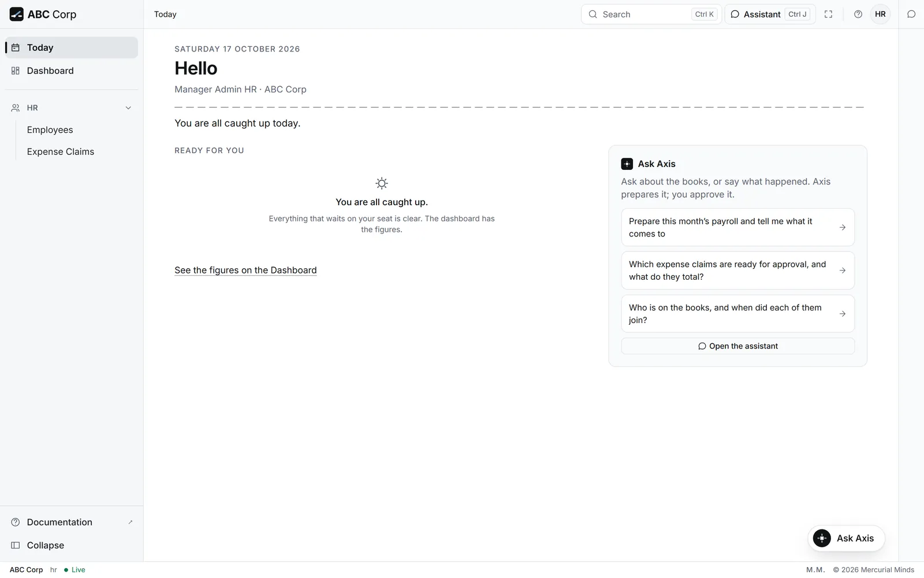Click the Manager Admin HR · ABC Corp subtitle
The height and width of the screenshot is (578, 924).
(240, 90)
